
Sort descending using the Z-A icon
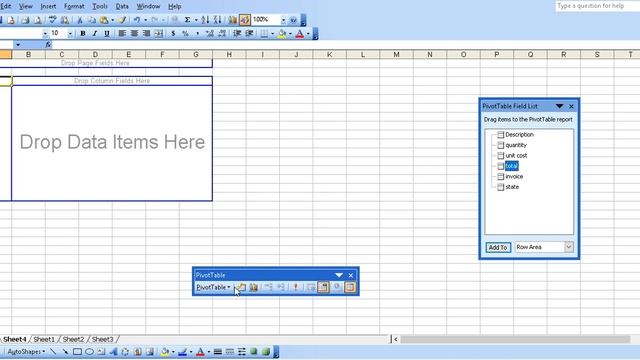pos(218,20)
